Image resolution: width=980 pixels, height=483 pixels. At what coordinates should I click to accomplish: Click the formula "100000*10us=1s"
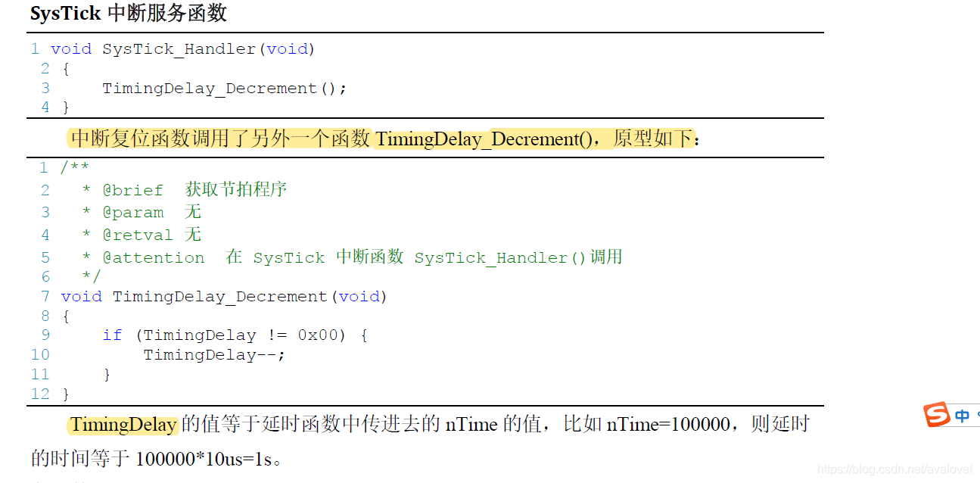203,459
